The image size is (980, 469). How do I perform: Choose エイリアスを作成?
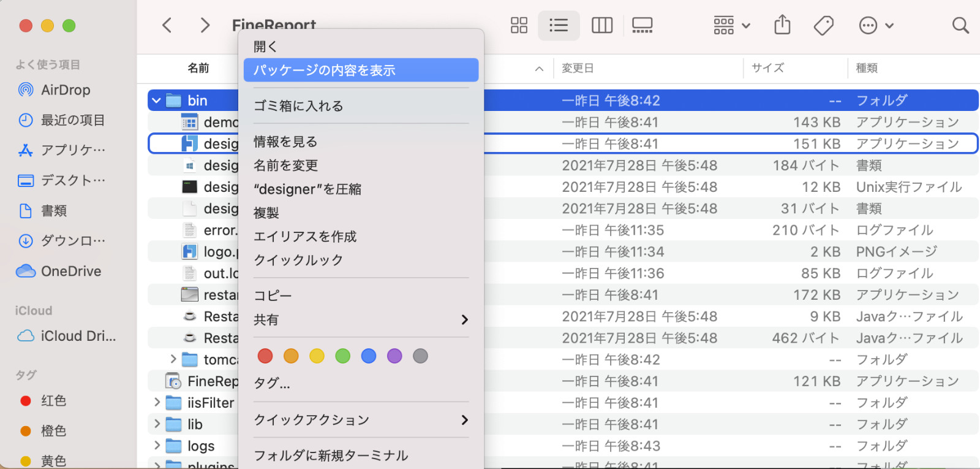(x=361, y=237)
